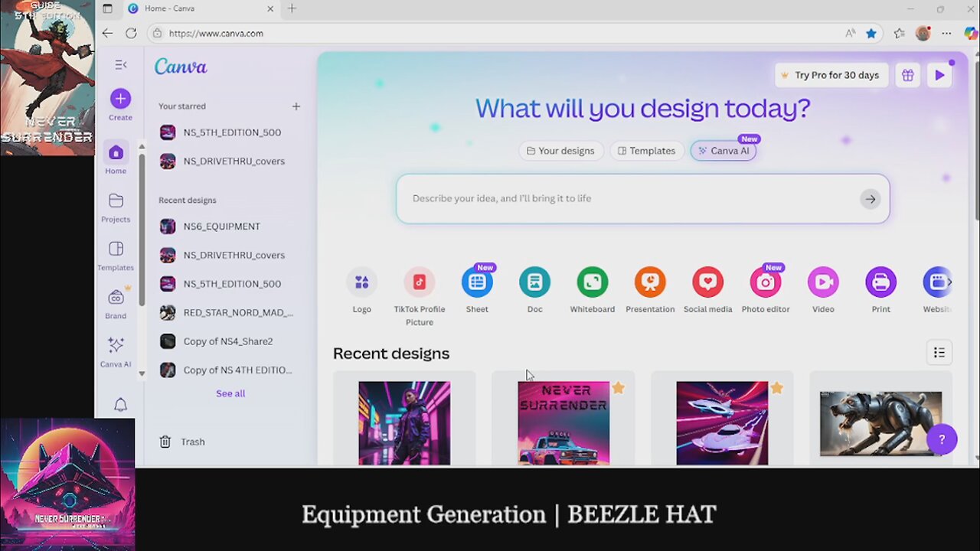Click the browser favorites star icon
This screenshot has height=551, width=980.
871,33
